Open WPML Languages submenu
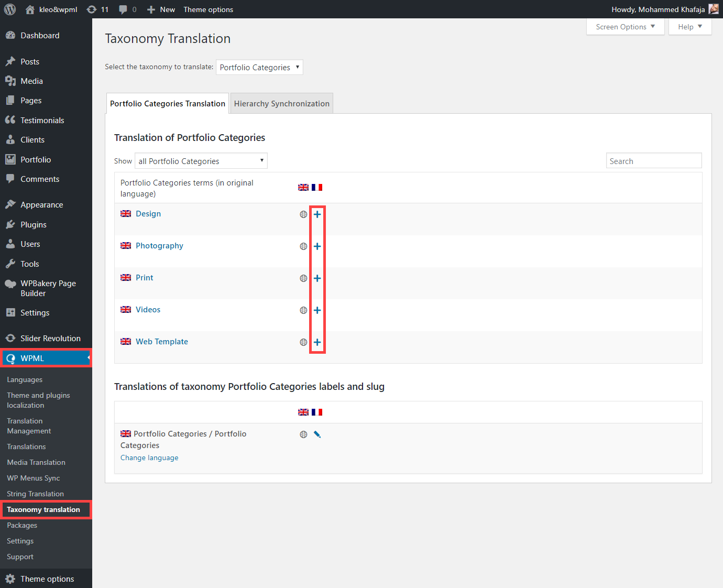This screenshot has height=588, width=723. 25,379
